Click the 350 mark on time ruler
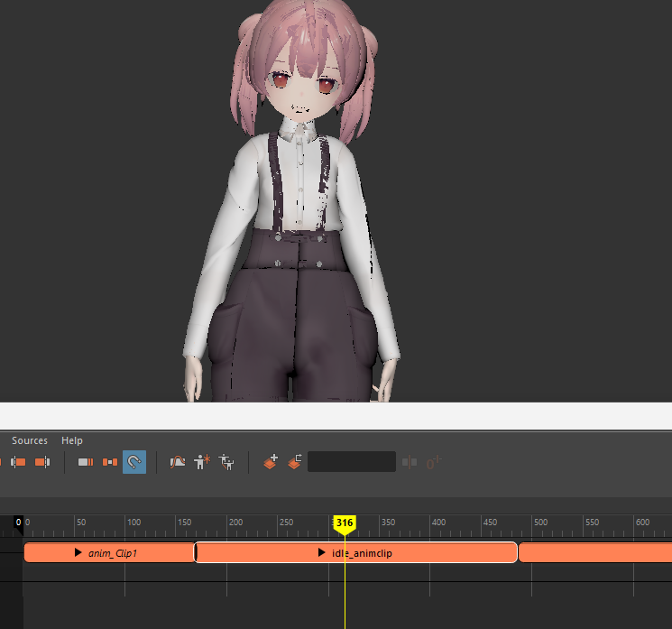Screen dimensions: 672x629 click(388, 523)
